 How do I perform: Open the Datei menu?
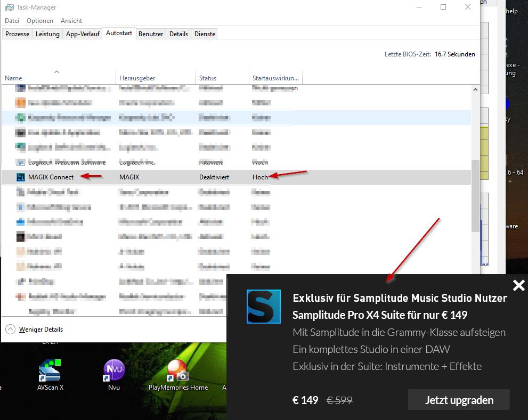12,21
